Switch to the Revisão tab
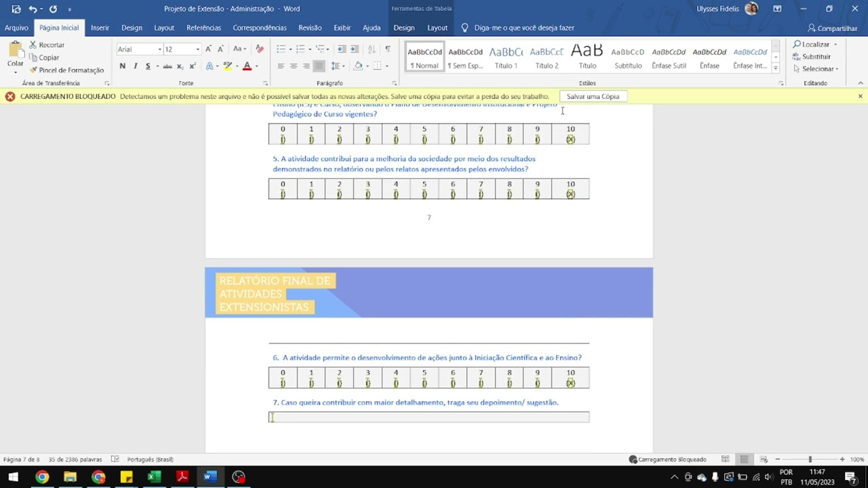Image resolution: width=868 pixels, height=488 pixels. pyautogui.click(x=310, y=28)
